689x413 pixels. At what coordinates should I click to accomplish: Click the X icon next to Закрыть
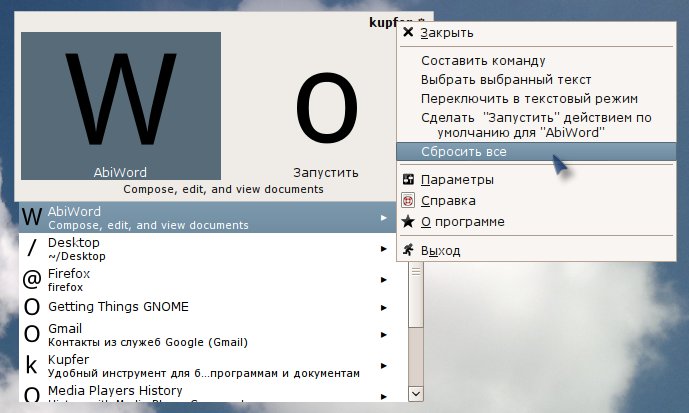tap(408, 32)
